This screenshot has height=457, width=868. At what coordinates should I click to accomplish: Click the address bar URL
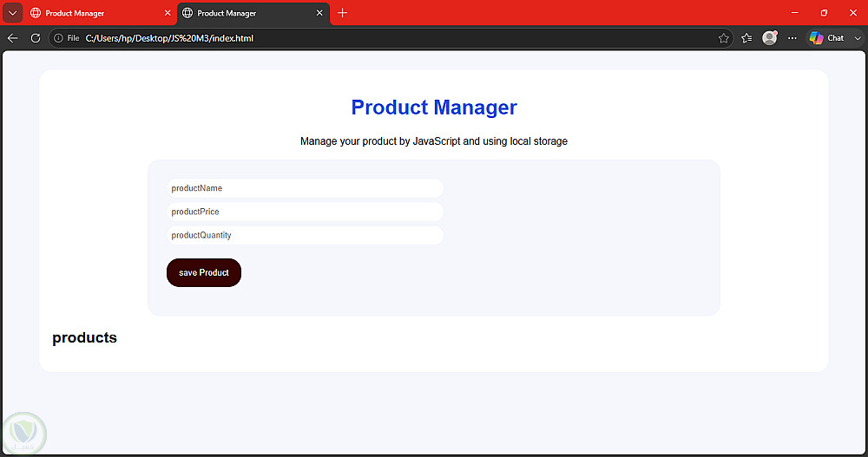169,38
